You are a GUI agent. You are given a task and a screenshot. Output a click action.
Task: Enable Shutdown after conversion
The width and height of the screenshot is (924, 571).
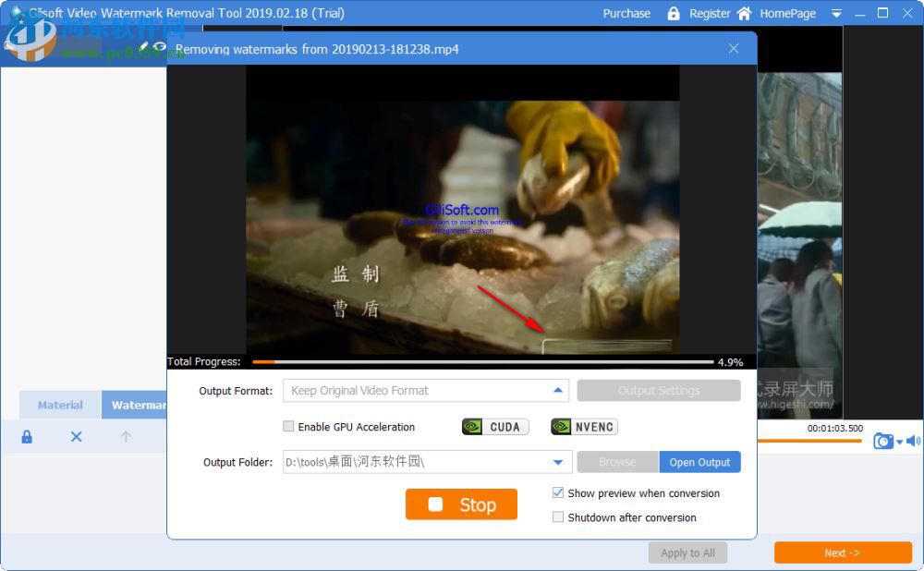(x=558, y=517)
